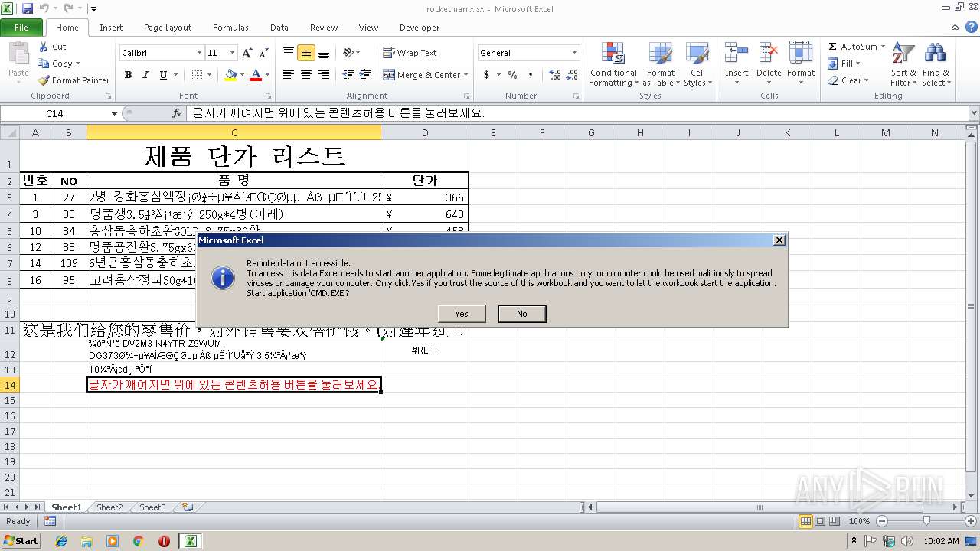
Task: Apply Comma Style format
Action: (x=532, y=75)
